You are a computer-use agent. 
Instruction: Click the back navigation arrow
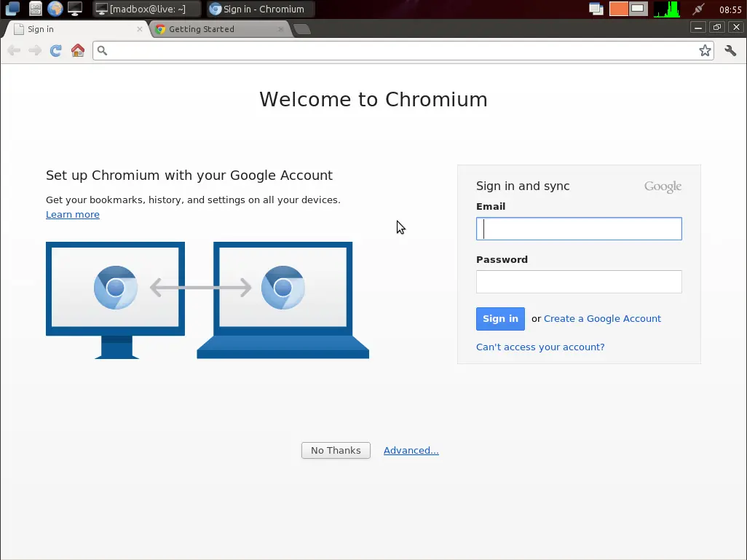(14, 50)
